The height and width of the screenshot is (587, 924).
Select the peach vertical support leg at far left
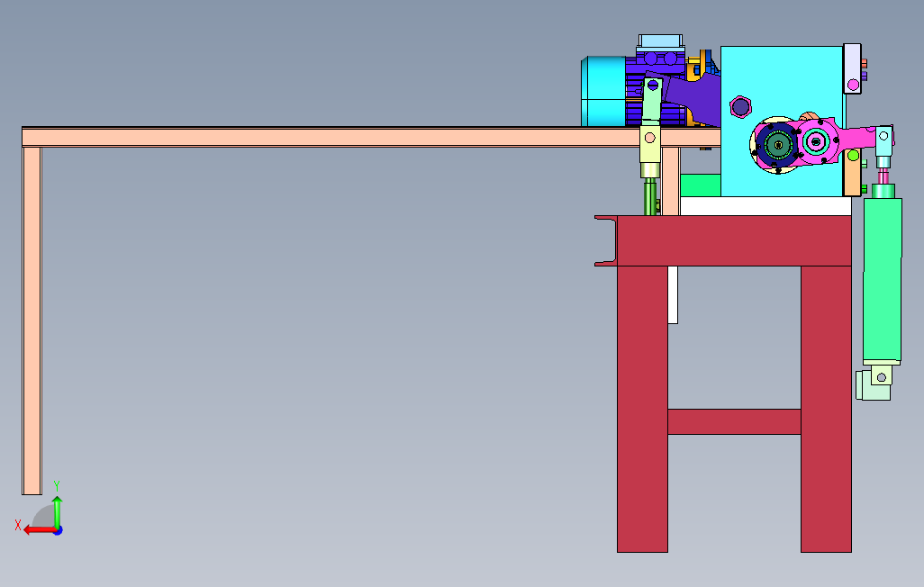(x=32, y=321)
